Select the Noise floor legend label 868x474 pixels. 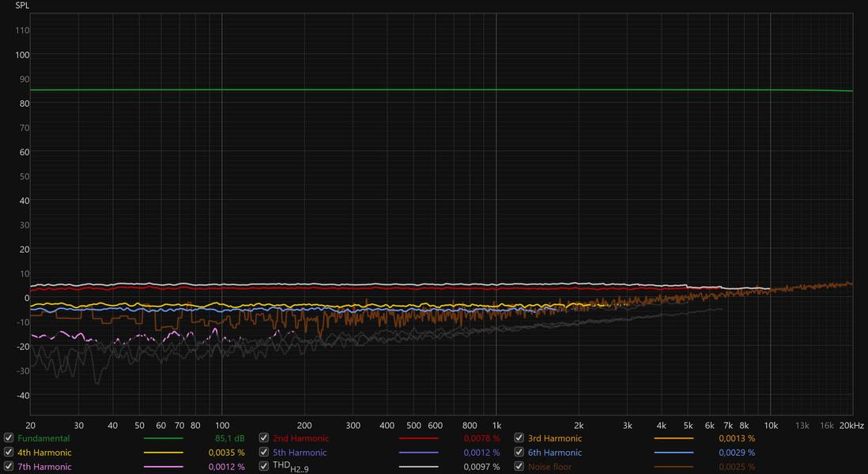click(x=549, y=467)
